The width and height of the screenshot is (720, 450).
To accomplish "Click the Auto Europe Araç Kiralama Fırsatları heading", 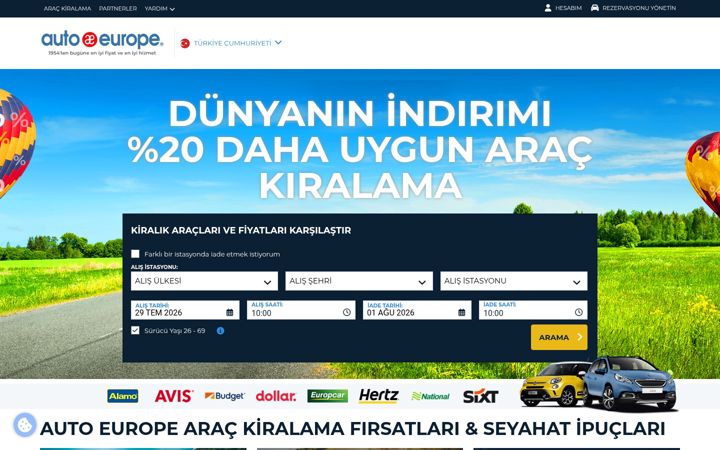I will pyautogui.click(x=353, y=428).
